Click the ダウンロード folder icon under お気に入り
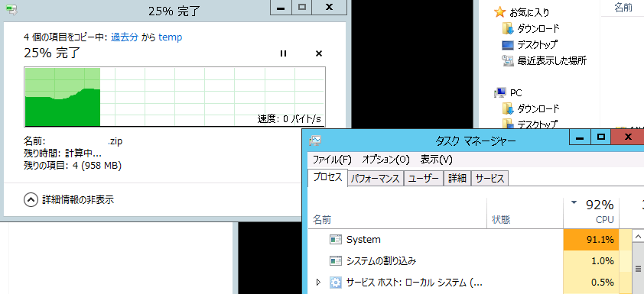The width and height of the screenshot is (644, 294). tap(508, 29)
